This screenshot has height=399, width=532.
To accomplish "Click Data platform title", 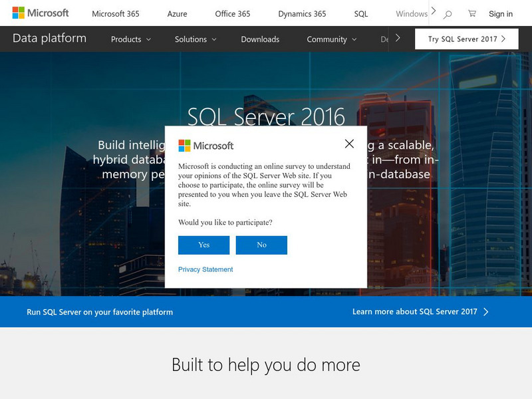I will [x=49, y=39].
